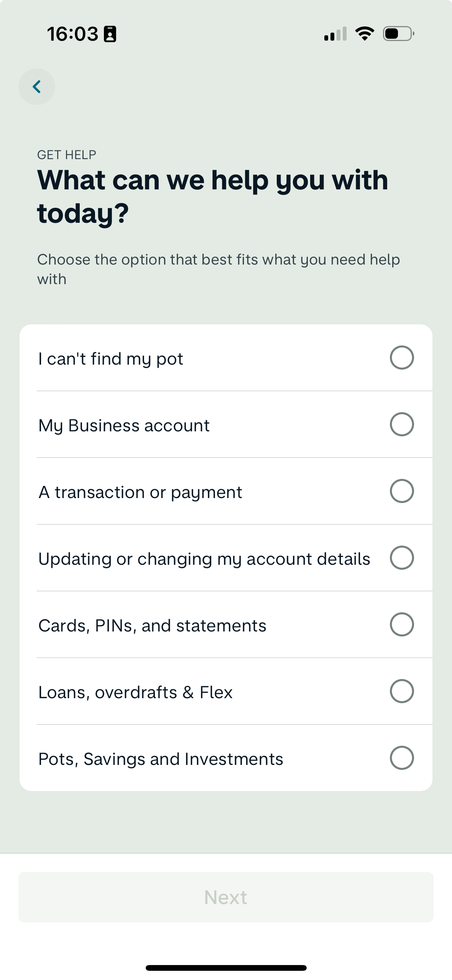Tap the 16:03 clock in status bar

[72, 34]
